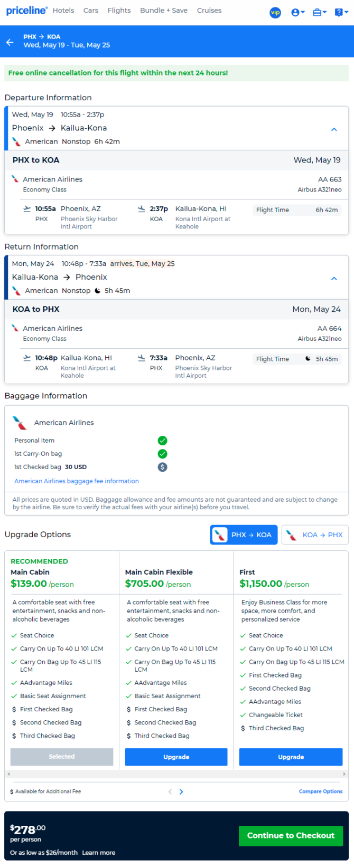Go to previous upgrade options arrow

pos(170,791)
